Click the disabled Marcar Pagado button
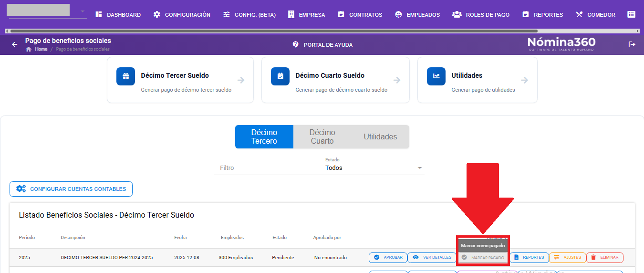Screen dimensions: 644x273 coord(482,258)
